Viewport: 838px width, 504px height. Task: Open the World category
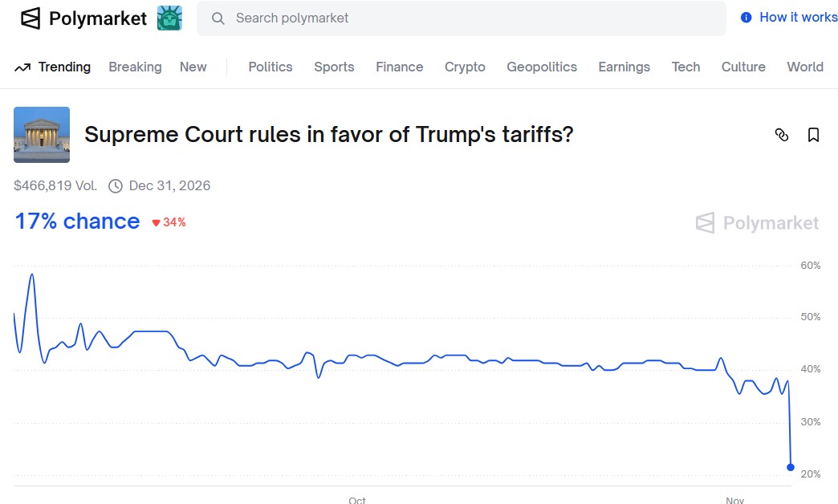pos(805,67)
